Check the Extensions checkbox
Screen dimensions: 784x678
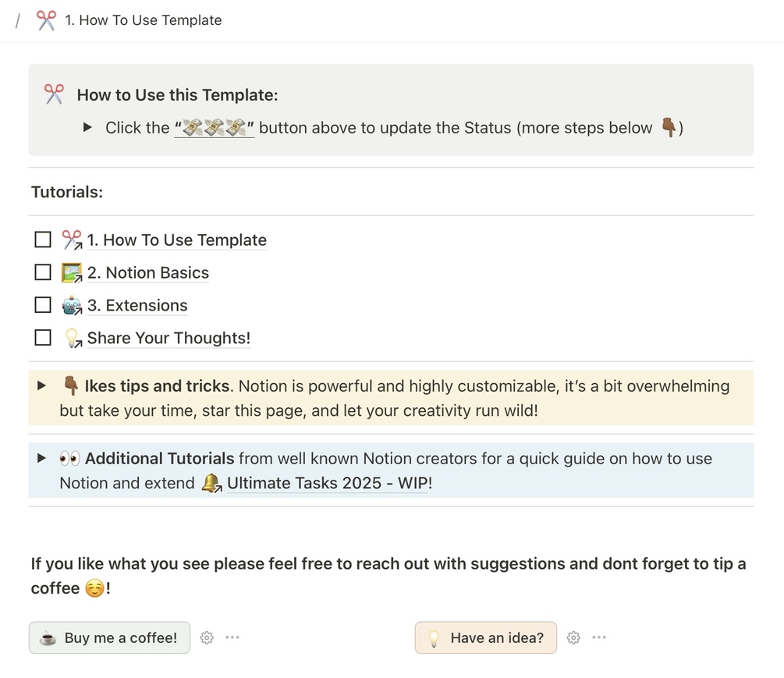[43, 305]
